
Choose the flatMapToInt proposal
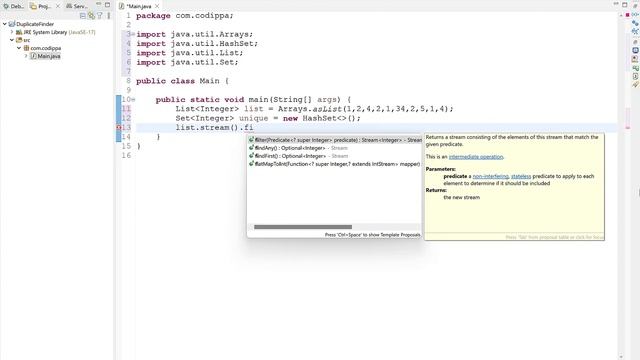click(x=334, y=164)
